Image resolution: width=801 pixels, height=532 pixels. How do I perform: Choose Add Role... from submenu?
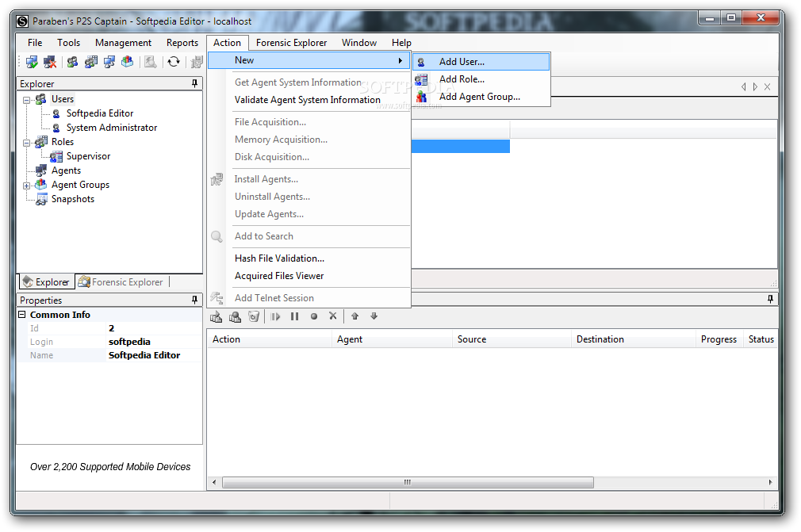(481, 79)
